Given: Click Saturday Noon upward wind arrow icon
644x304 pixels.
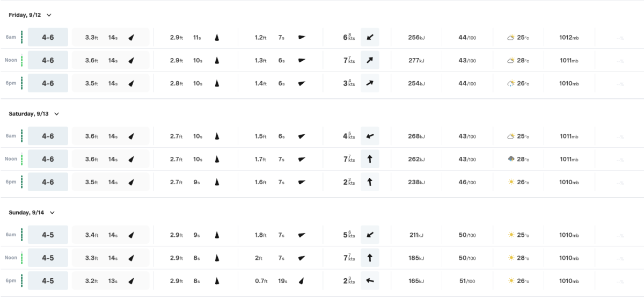Looking at the screenshot, I should pos(370,159).
